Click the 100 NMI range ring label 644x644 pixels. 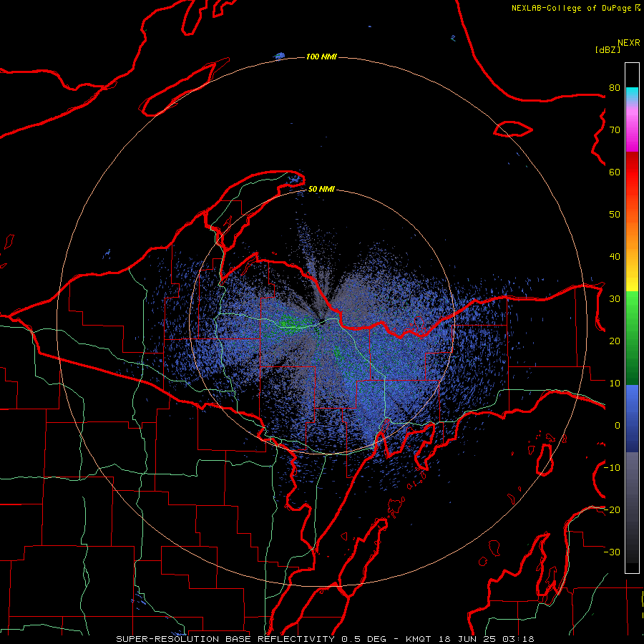pyautogui.click(x=321, y=57)
